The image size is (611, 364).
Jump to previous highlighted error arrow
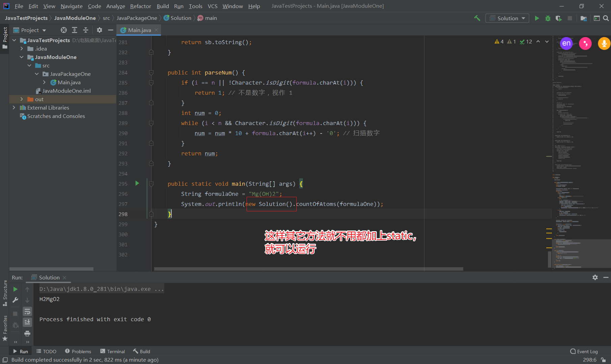tap(538, 42)
